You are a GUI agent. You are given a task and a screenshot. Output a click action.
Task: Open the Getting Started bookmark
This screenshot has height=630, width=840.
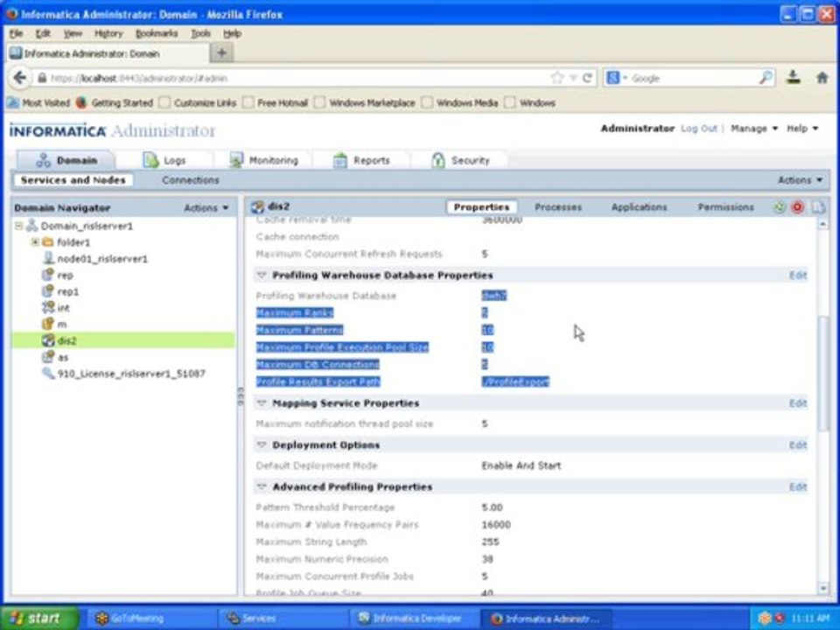pos(115,102)
